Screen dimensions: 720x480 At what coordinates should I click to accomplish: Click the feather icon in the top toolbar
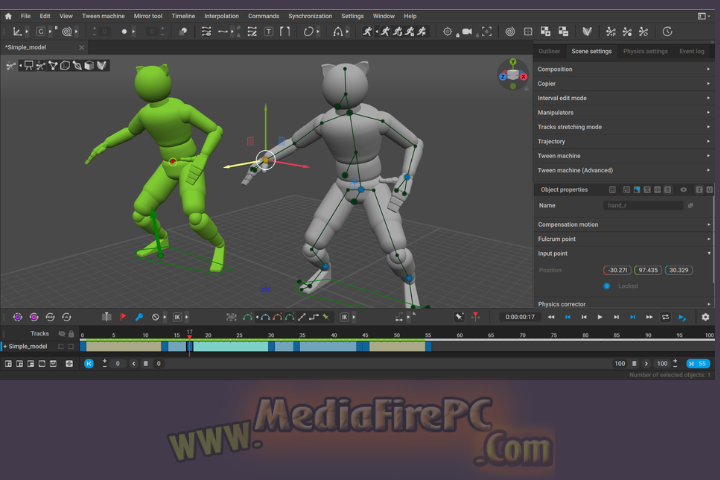(587, 32)
